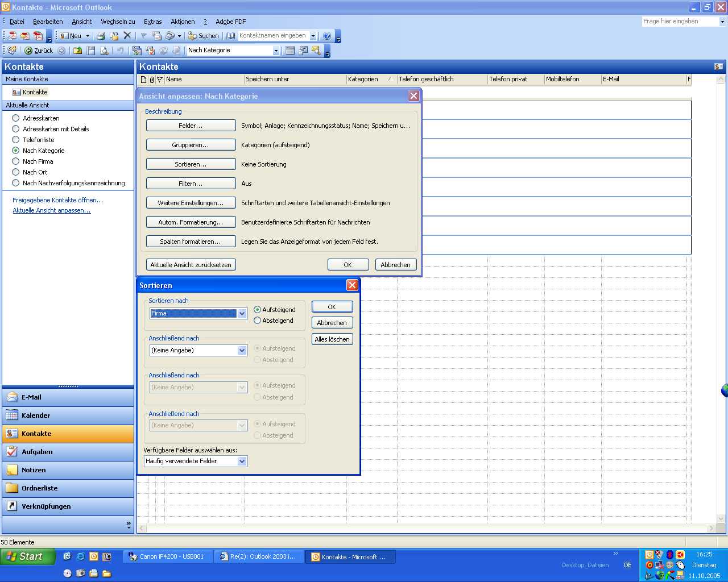Open the Datei menu
Screen dimensions: 728x582
[17, 22]
